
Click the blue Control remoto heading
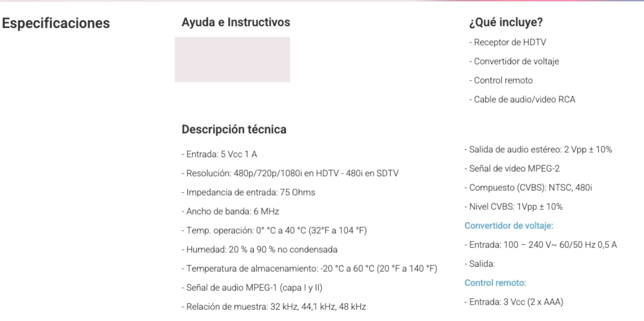(495, 283)
